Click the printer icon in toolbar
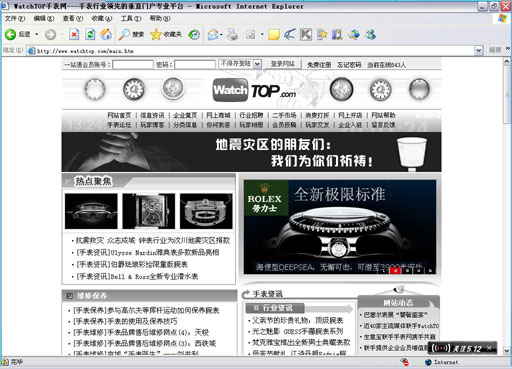 [232, 34]
